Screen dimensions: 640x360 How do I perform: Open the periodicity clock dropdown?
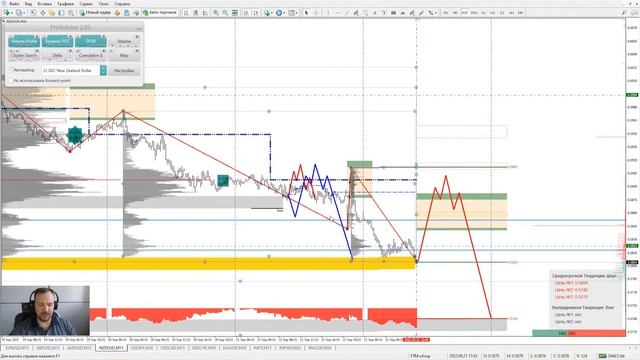tap(280, 13)
